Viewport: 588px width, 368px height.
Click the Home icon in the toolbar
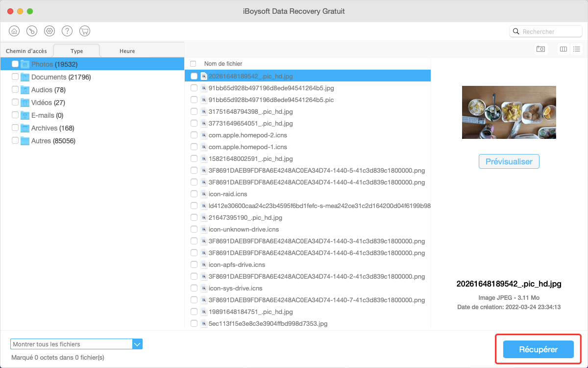click(15, 31)
